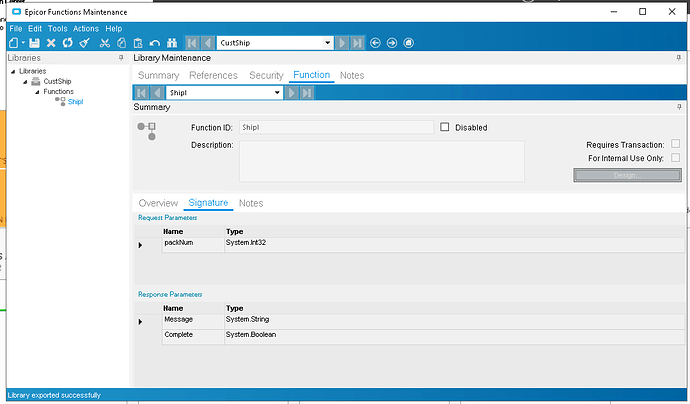
Task: Select CustShip library in the tree
Action: point(57,81)
